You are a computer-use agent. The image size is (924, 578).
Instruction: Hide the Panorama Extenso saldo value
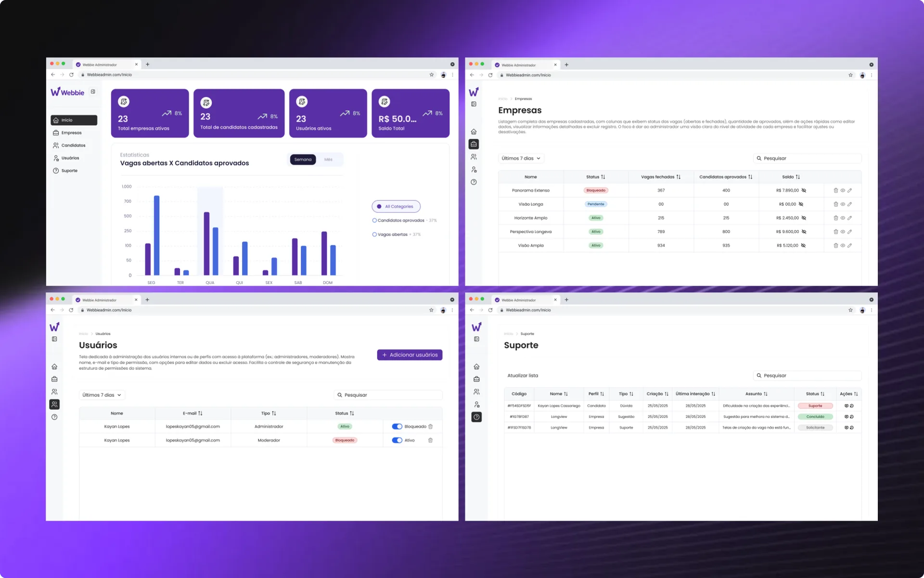tap(804, 191)
